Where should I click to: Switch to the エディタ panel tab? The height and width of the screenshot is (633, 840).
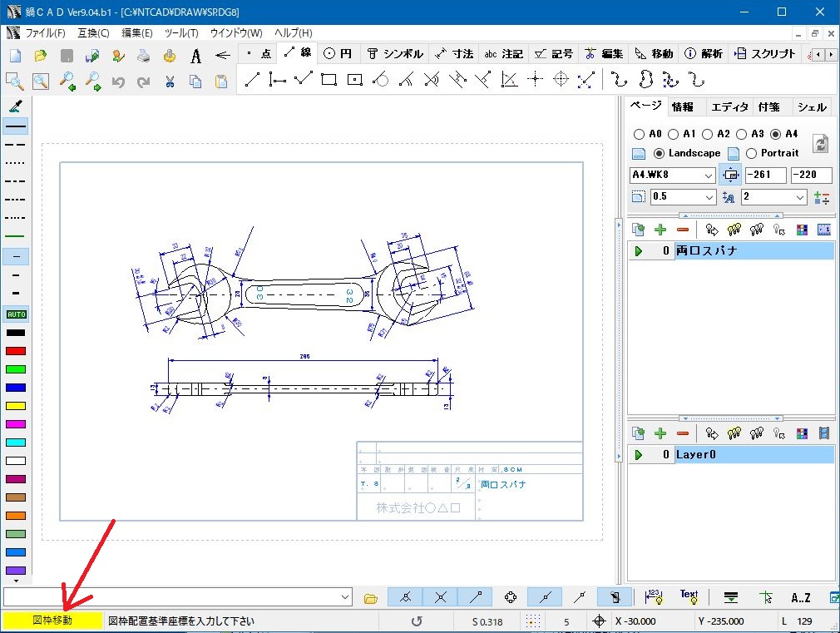(729, 107)
